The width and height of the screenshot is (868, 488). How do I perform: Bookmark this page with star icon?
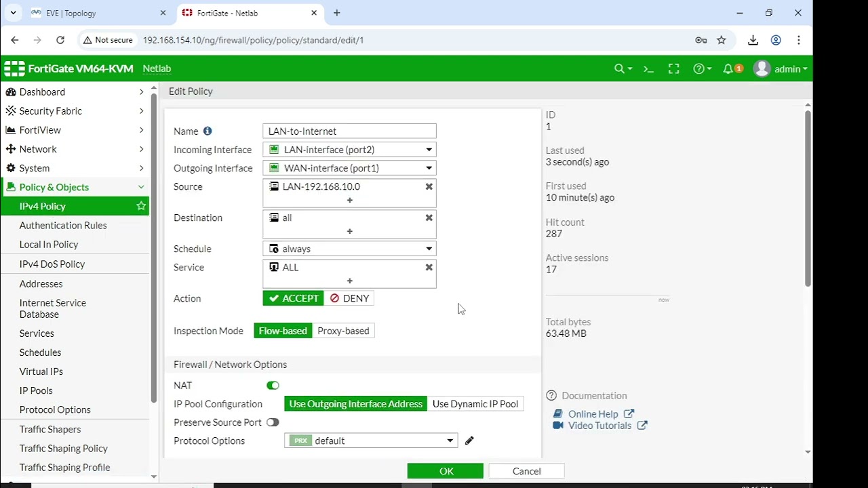coord(722,40)
